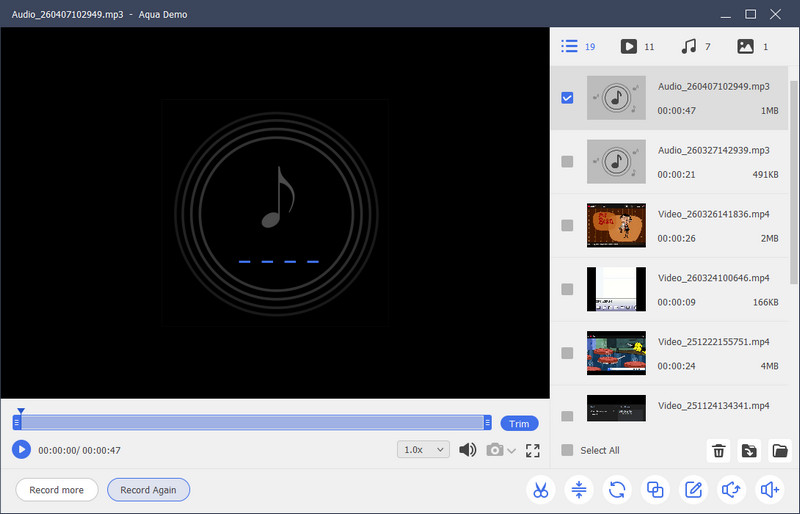Viewport: 800px width, 514px height.
Task: Click the recordings list scrollbar
Action: [x=793, y=182]
